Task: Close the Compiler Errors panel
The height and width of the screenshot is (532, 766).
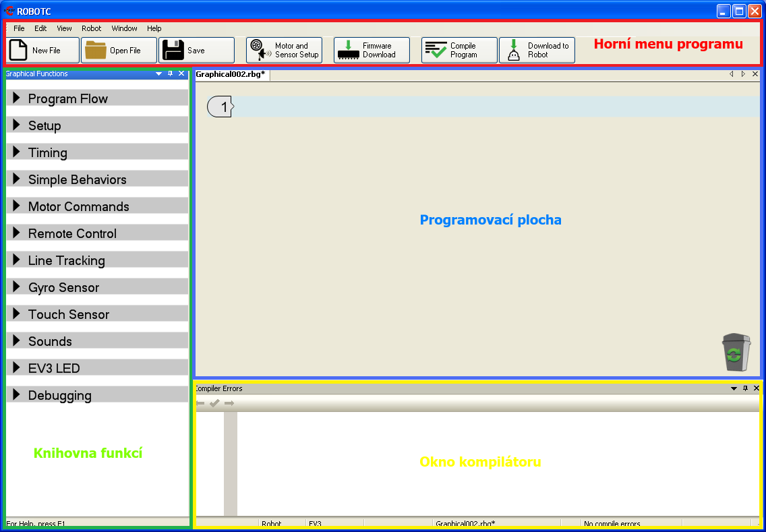Action: coord(757,388)
